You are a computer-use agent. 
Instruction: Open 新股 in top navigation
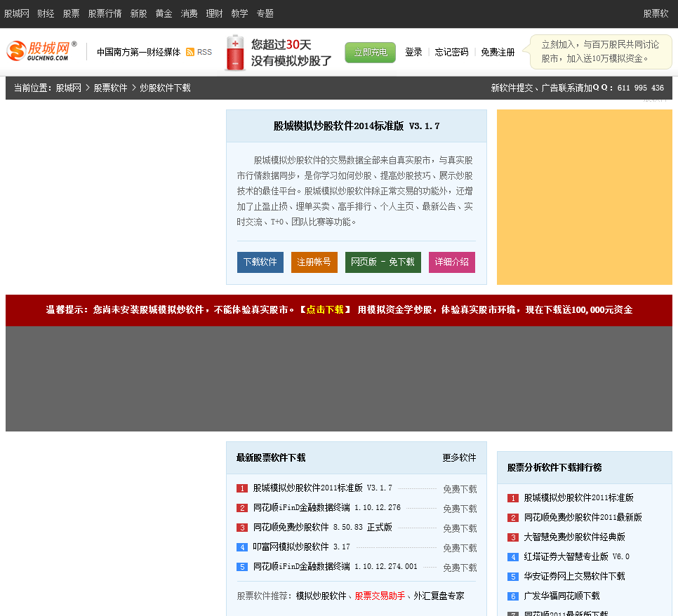[x=138, y=14]
